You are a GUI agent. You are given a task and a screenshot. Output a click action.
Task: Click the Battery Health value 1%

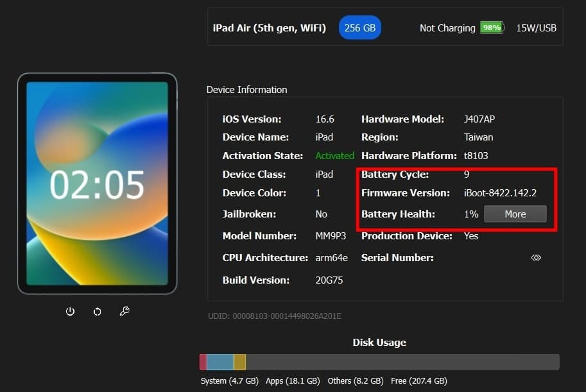pos(471,214)
